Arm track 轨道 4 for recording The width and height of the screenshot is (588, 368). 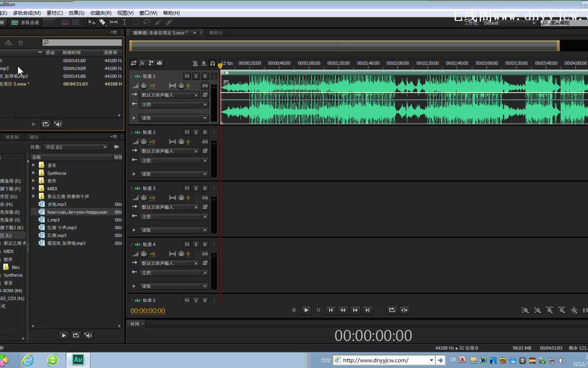point(205,244)
